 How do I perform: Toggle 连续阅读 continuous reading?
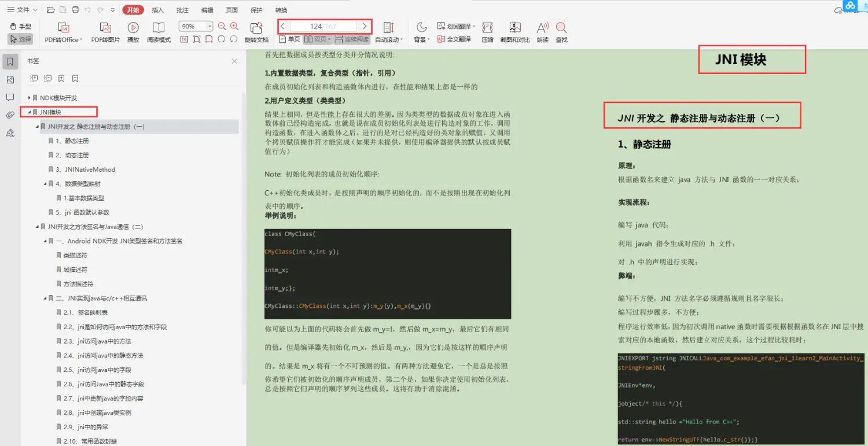point(352,39)
